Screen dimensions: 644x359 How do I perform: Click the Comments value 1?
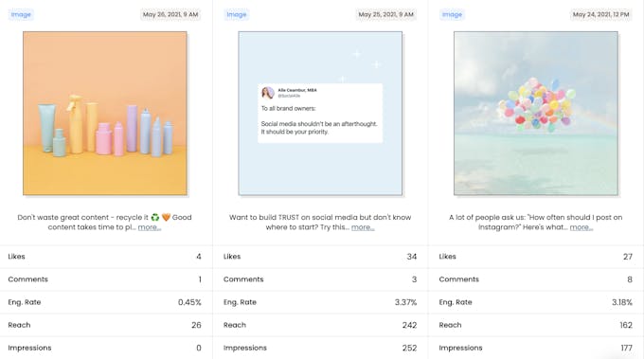[200, 279]
